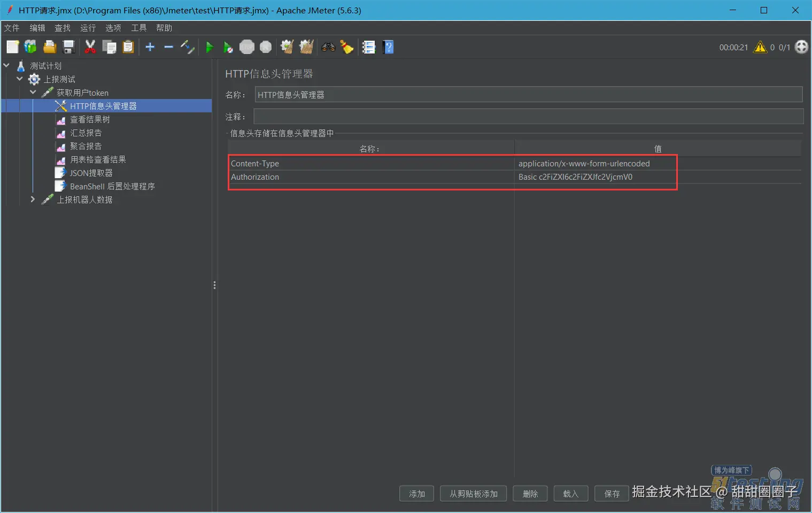Open the 文件 menu
This screenshot has width=812, height=513.
[12, 28]
